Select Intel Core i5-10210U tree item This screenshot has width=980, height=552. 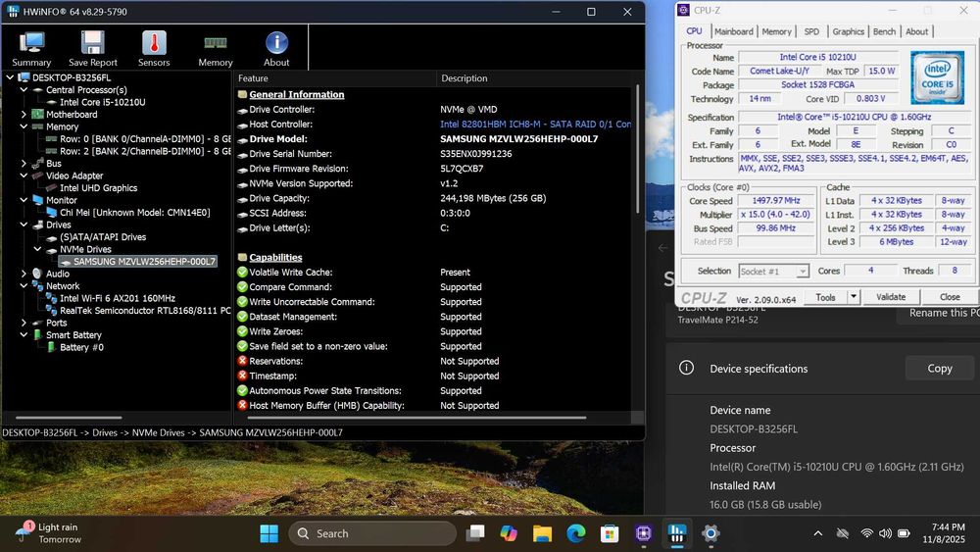tap(103, 102)
